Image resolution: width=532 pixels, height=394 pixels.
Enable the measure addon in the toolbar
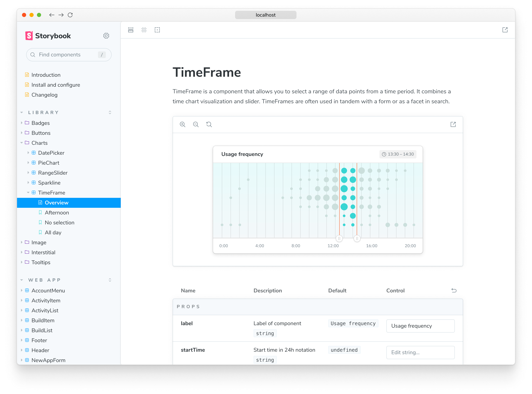(131, 30)
